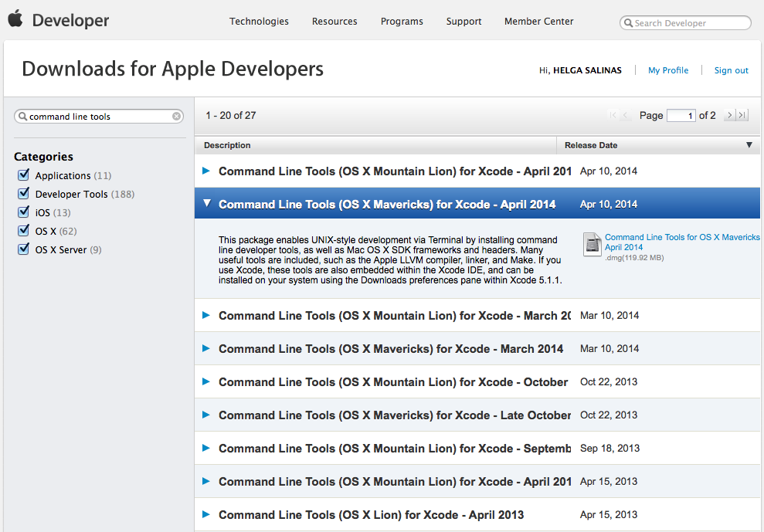Screen dimensions: 764x532
Task: Uncheck the OS X (62) category checkbox
Action: click(23, 230)
